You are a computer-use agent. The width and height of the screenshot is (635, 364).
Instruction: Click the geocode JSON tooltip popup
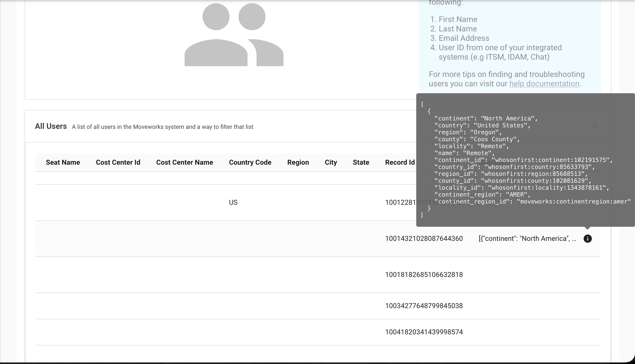click(x=525, y=160)
